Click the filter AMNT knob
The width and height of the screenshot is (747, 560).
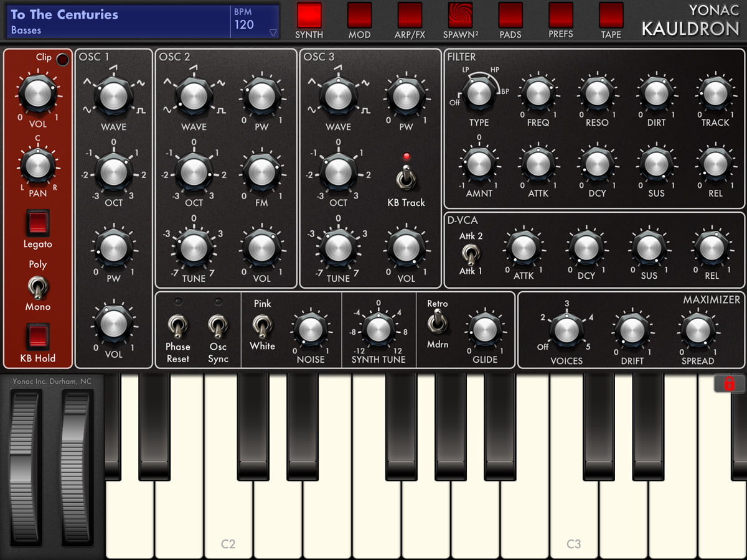point(479,164)
